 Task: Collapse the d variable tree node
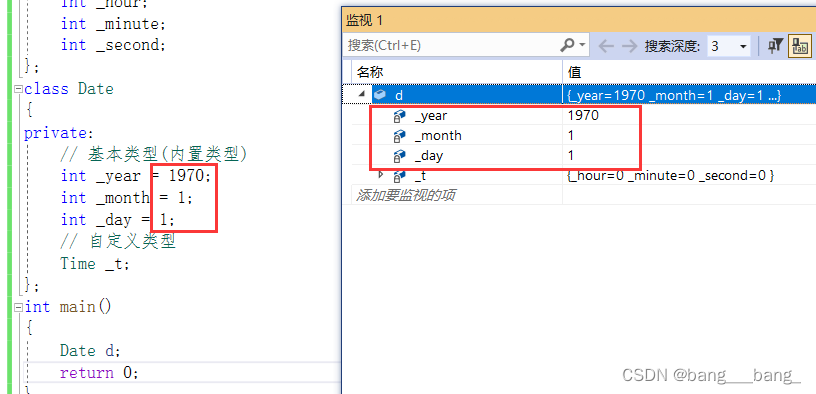pos(362,94)
